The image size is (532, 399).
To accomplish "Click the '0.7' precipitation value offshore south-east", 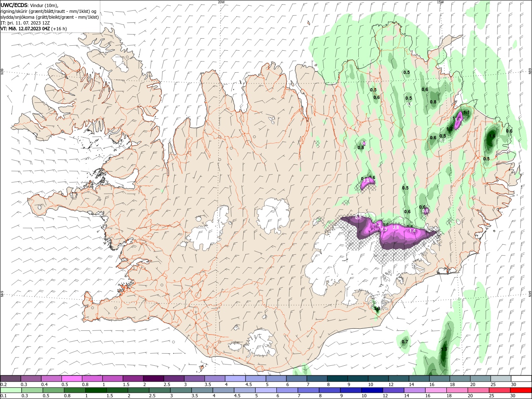I will pyautogui.click(x=404, y=342).
